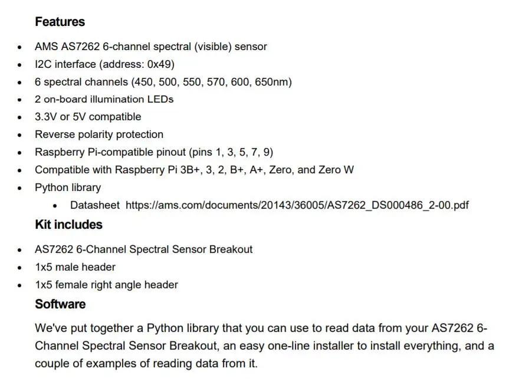Image resolution: width=532 pixels, height=392 pixels.
Task: Click the Software heading
Action: coord(60,304)
